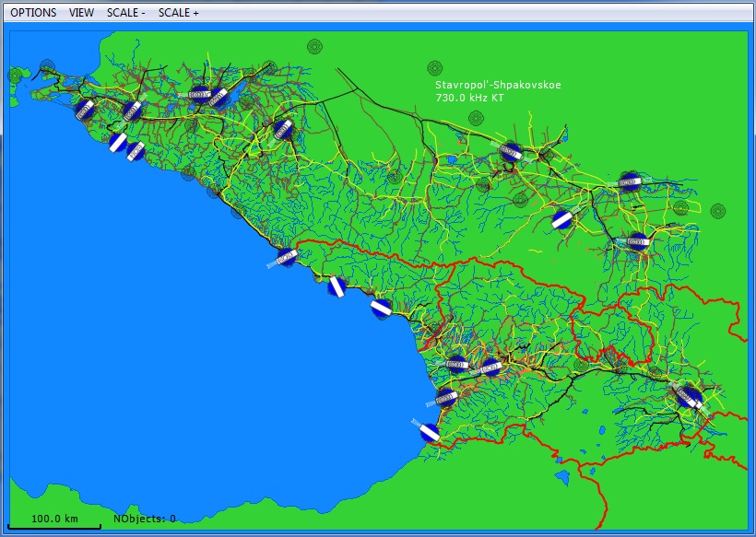Select the second plain-runway coastal airport further southeast

[x=381, y=309]
